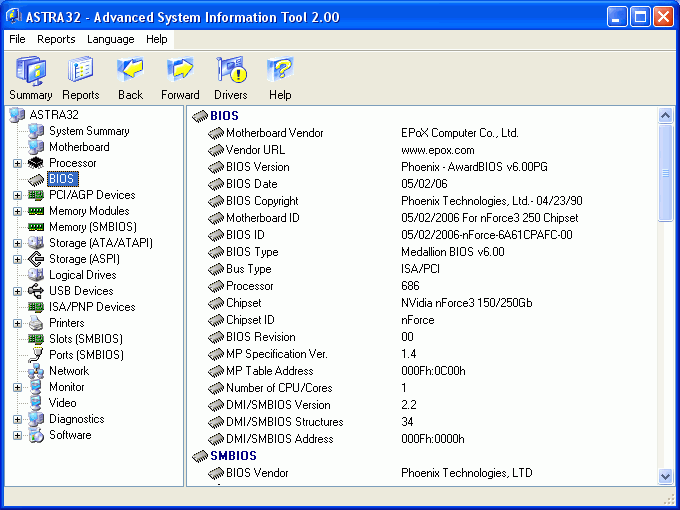Expand the Printers tree node
Viewport: 680px width, 510px height.
(x=17, y=324)
